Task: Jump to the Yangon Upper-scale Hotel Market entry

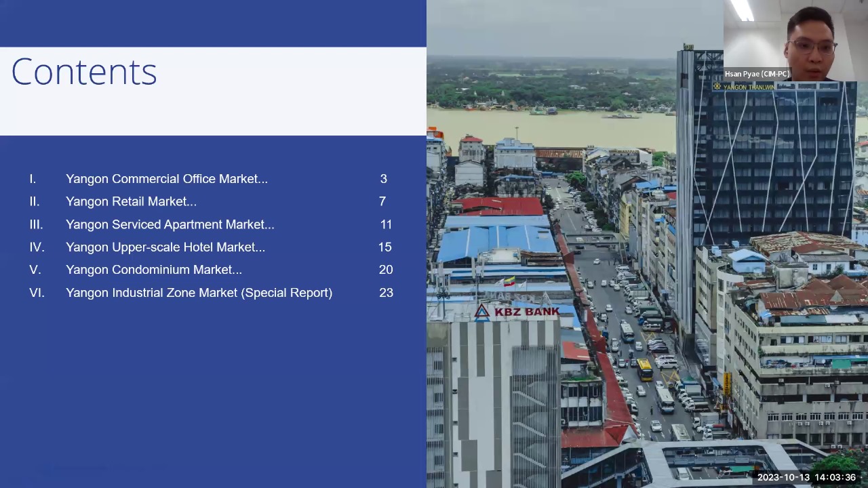Action: [x=165, y=247]
